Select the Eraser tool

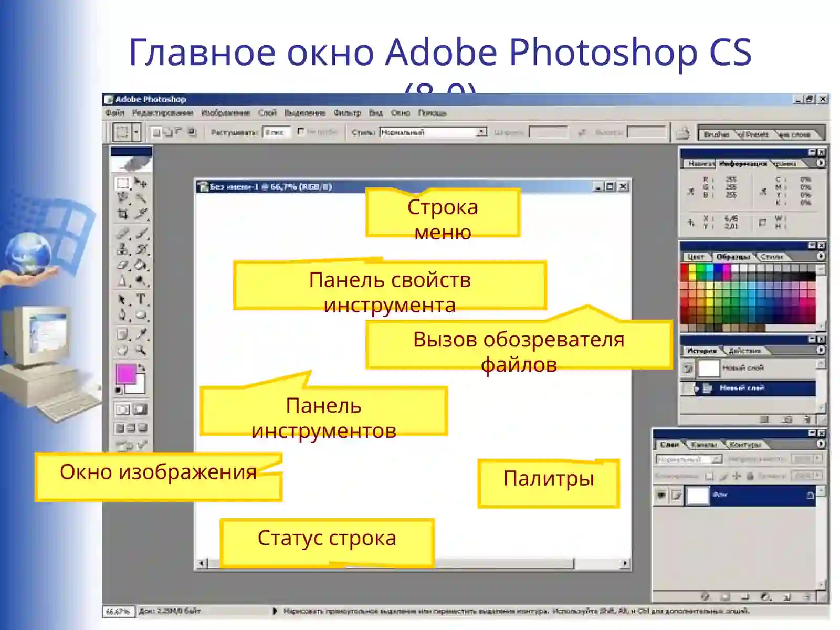122,265
